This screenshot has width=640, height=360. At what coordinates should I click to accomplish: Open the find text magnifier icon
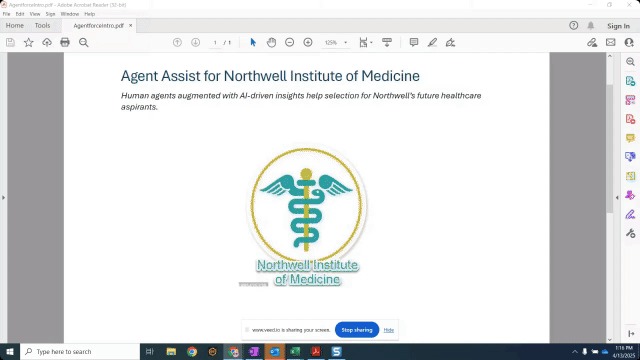(x=84, y=42)
